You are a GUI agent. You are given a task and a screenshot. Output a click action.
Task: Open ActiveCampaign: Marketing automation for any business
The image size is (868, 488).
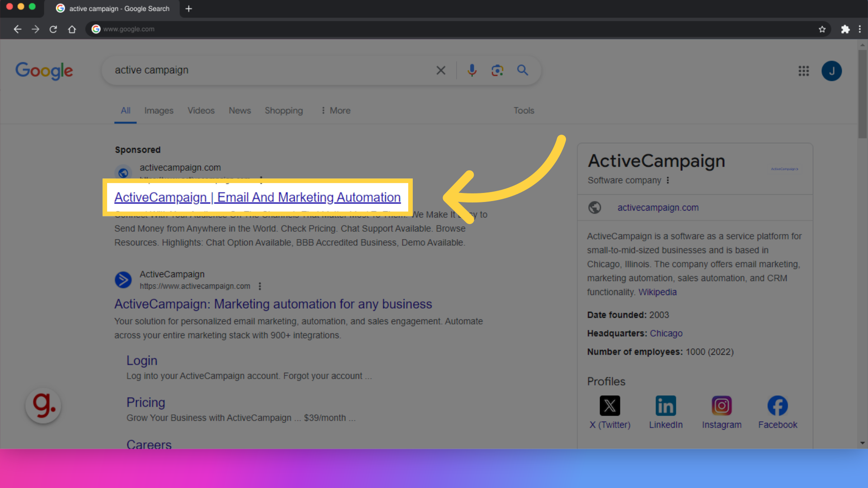click(x=273, y=304)
